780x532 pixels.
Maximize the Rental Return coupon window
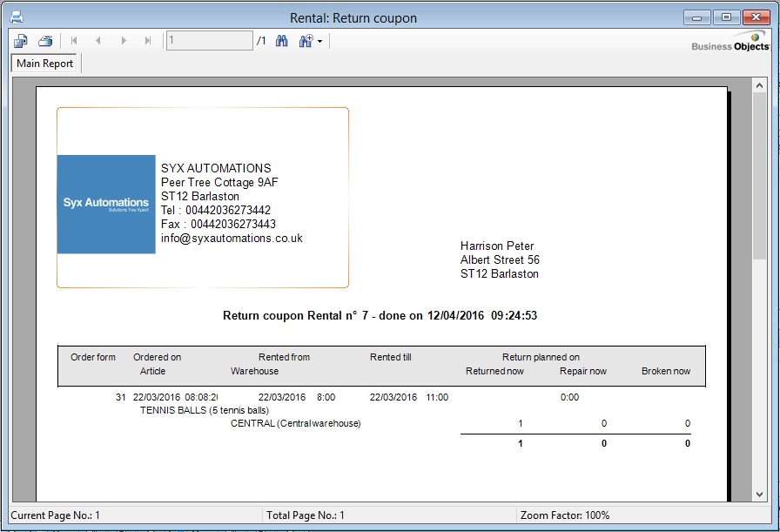pyautogui.click(x=725, y=17)
